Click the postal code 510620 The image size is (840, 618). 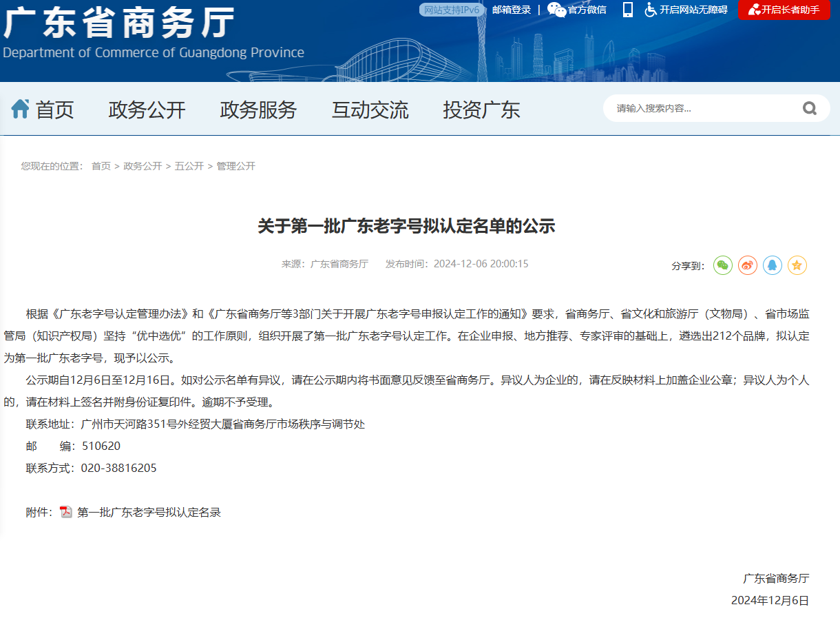101,446
